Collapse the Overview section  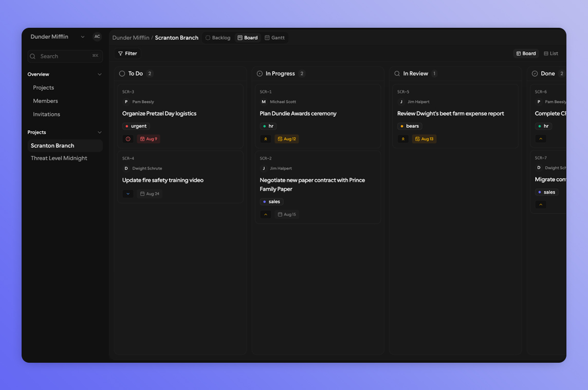click(x=100, y=74)
